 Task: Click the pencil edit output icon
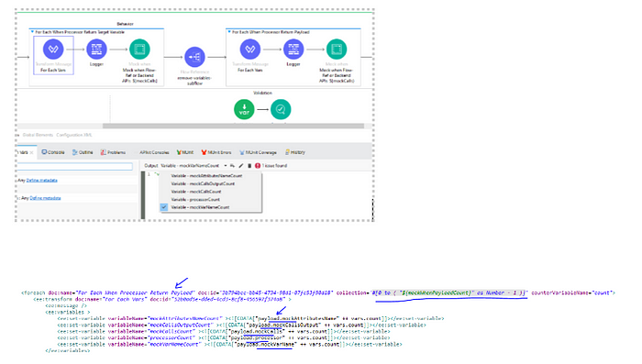[240, 166]
